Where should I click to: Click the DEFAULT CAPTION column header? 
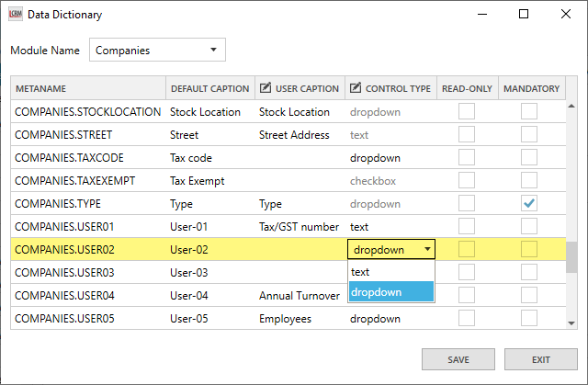[x=210, y=88]
